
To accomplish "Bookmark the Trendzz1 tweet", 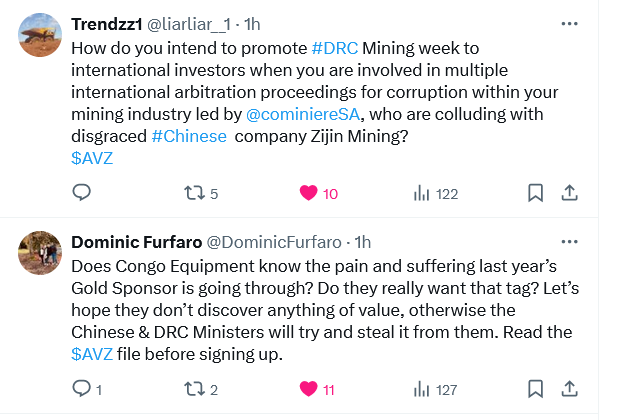I will click(535, 193).
